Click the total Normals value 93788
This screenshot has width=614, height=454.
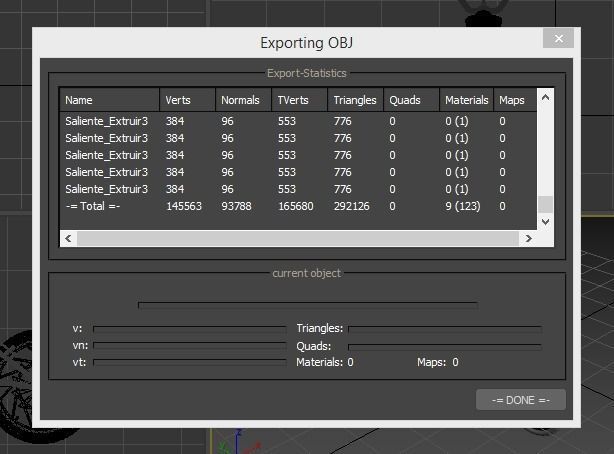237,206
